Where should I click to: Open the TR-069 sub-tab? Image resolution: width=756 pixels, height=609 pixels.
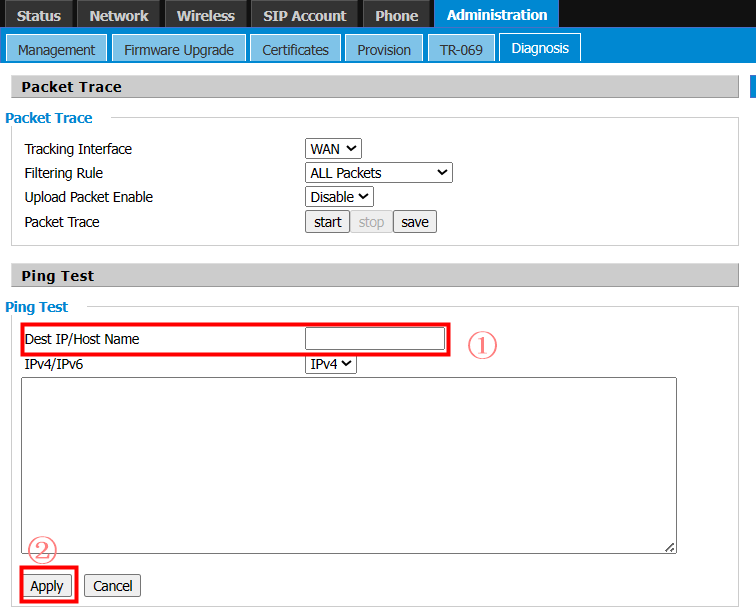point(461,49)
